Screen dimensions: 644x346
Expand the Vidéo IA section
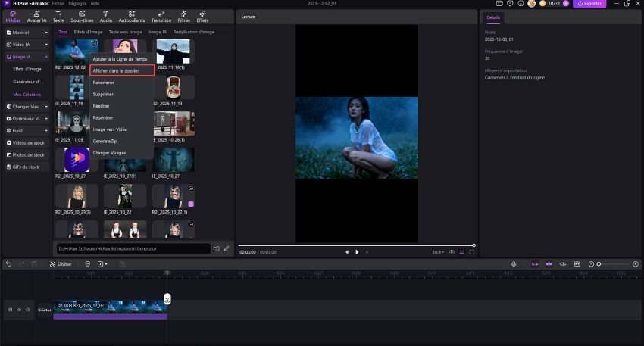pos(27,45)
